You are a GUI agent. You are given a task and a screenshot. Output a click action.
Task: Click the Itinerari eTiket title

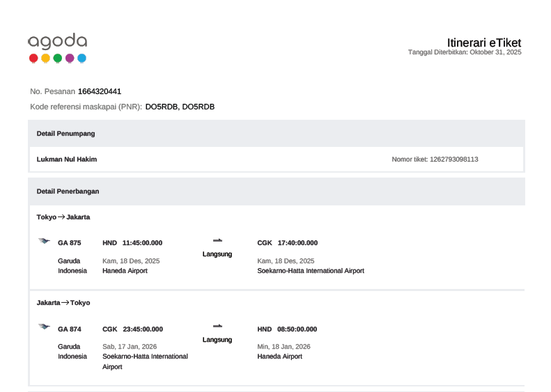(483, 42)
